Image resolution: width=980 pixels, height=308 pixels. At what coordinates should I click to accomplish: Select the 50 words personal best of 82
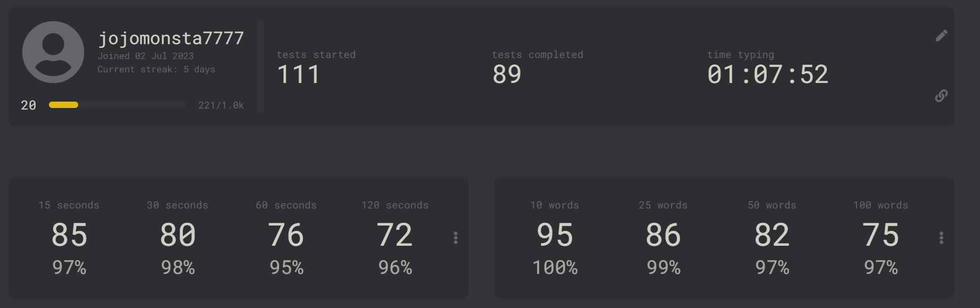(772, 235)
